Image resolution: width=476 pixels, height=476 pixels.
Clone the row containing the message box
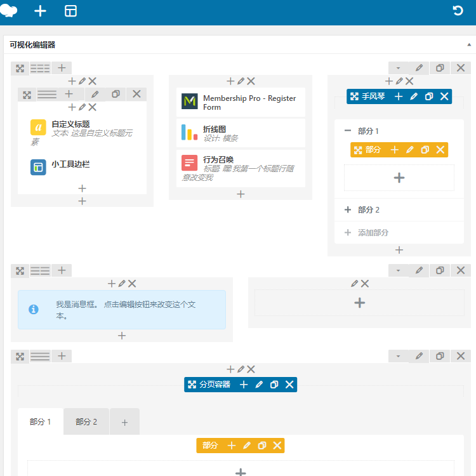[440, 270]
